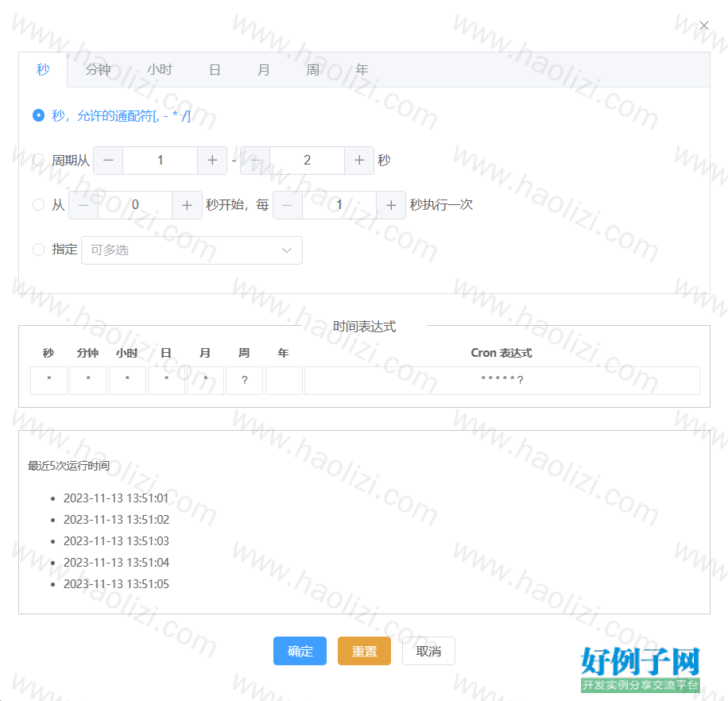The image size is (728, 701).
Task: Click the 最近5次运行时间 heading
Action: pos(68,466)
